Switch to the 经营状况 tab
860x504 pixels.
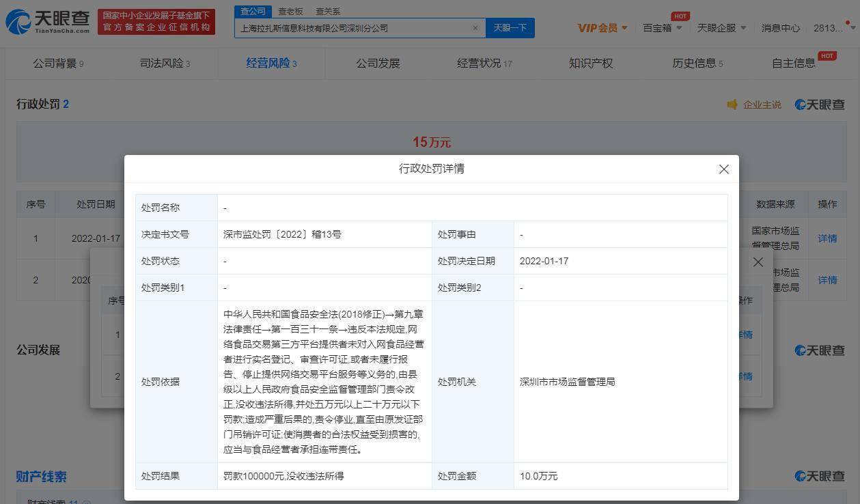[x=484, y=64]
